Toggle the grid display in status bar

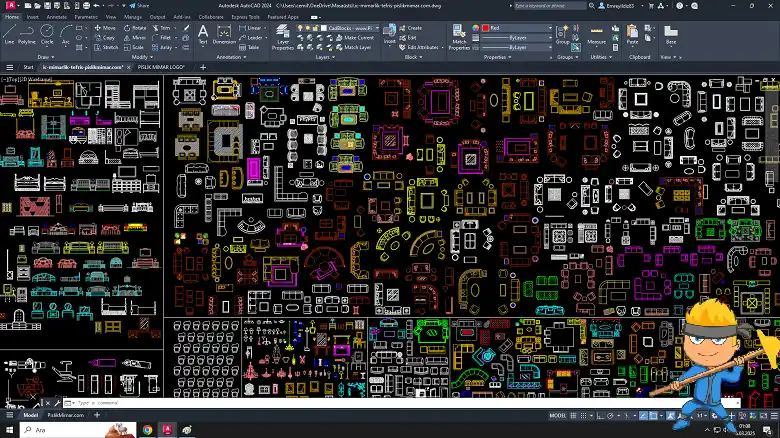(573, 415)
